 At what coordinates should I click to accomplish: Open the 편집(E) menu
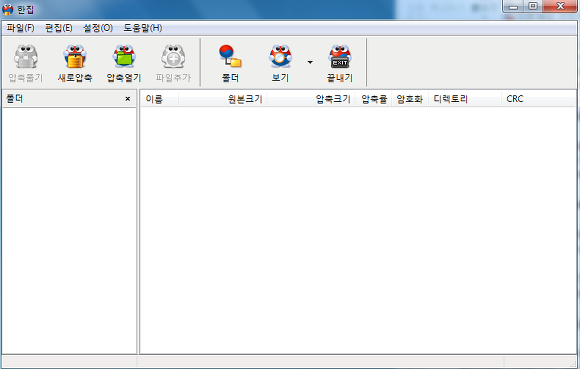pos(58,28)
